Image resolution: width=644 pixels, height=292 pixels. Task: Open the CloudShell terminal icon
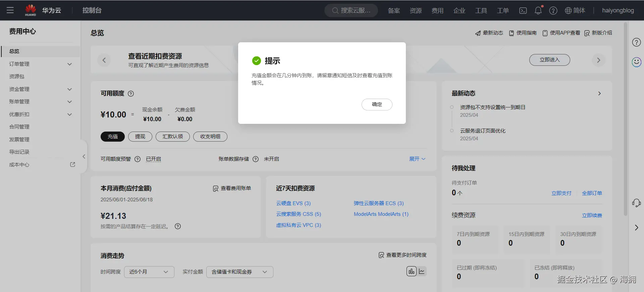click(x=523, y=11)
